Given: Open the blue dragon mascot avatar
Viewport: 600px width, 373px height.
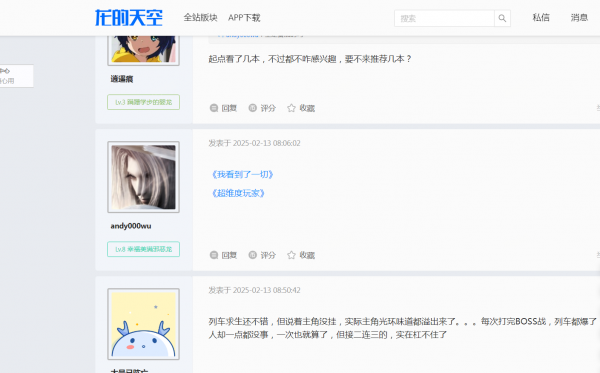Looking at the screenshot, I should 143,324.
